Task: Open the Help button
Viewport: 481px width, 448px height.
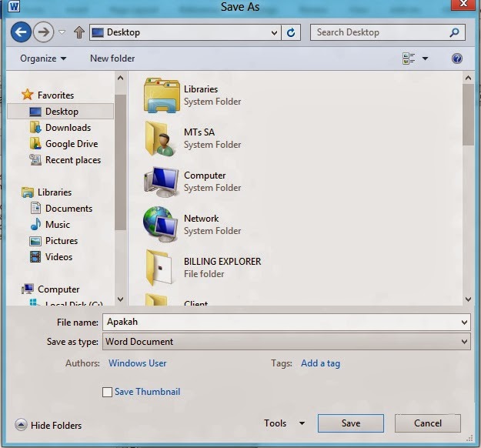Action: click(457, 59)
